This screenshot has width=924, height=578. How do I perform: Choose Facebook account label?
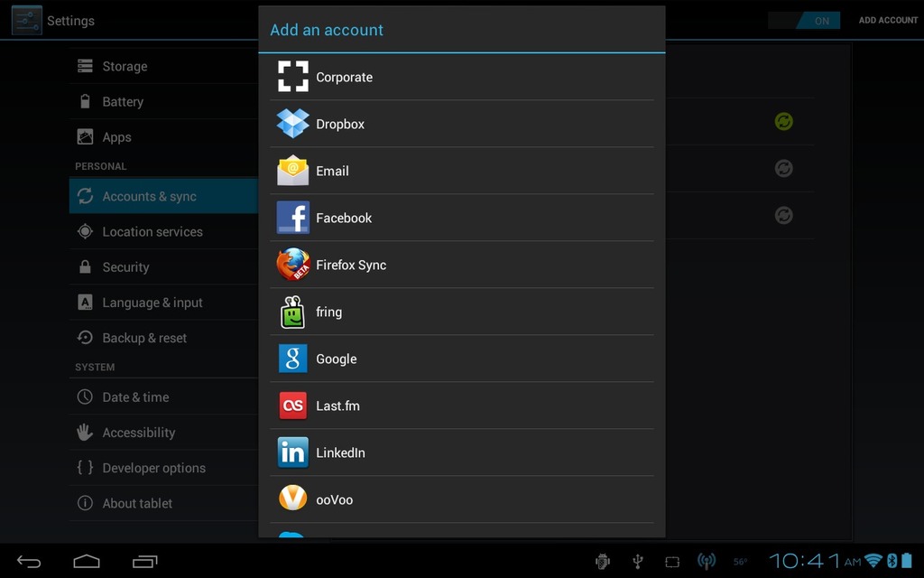click(344, 219)
